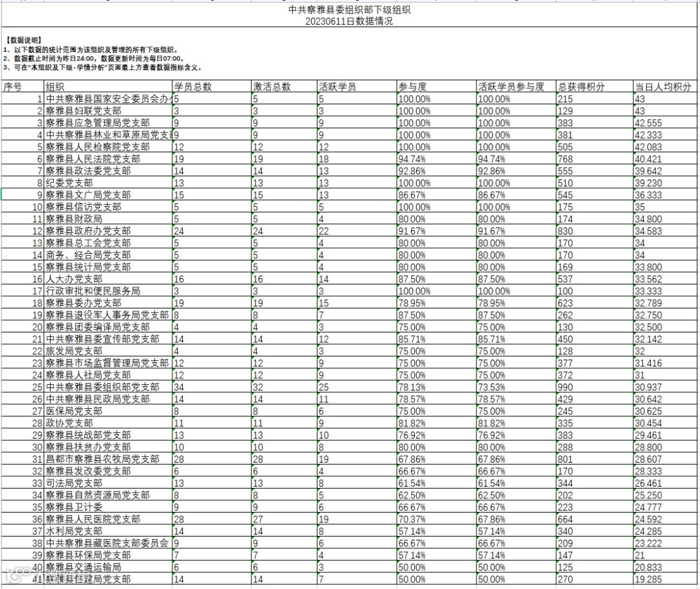Click cell 察雅县统战部党支部
Screen dimensions: 700x589
click(108, 435)
